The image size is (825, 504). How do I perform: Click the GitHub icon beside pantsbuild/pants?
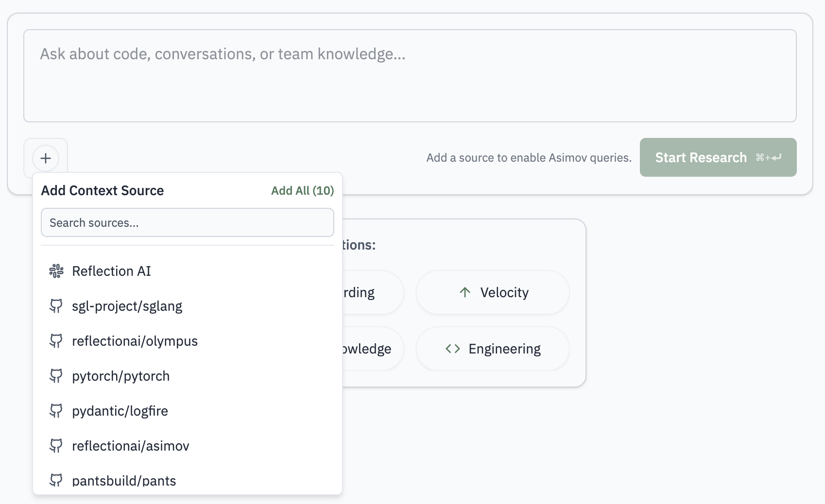(56, 480)
